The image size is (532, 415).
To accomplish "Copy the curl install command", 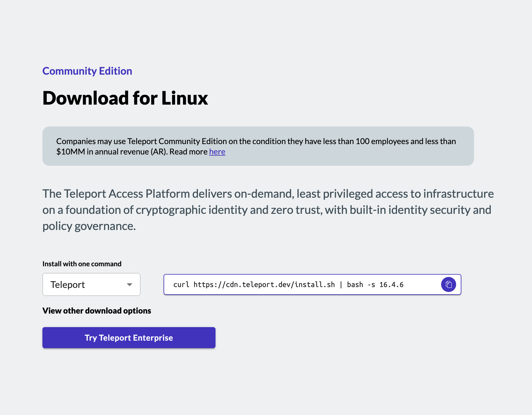I will 448,284.
